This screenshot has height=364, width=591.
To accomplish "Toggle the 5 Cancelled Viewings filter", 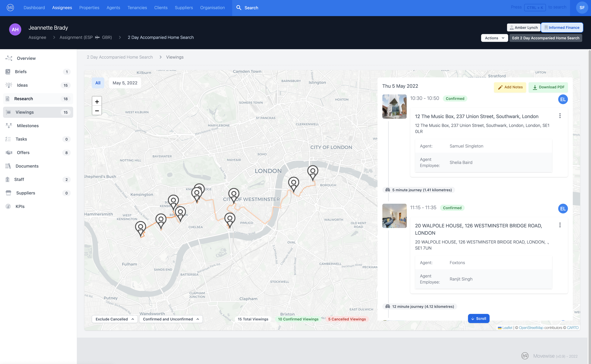I will pyautogui.click(x=347, y=319).
